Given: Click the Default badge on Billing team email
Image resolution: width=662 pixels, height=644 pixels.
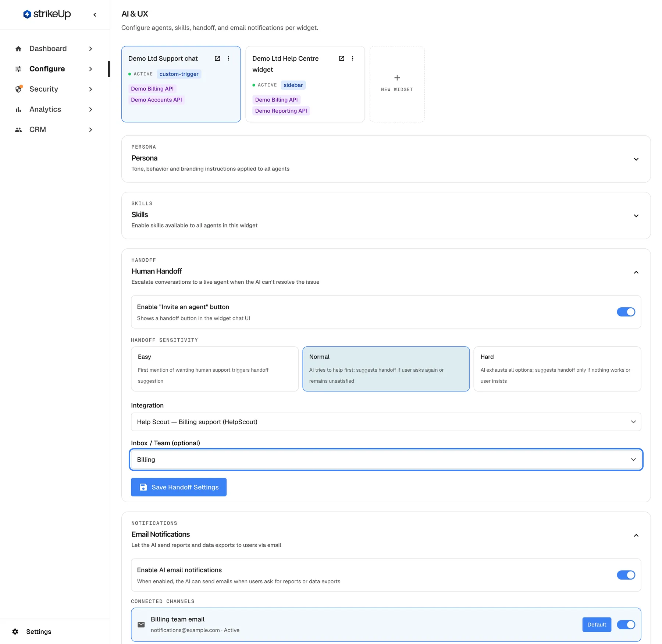Looking at the screenshot, I should [x=597, y=624].
